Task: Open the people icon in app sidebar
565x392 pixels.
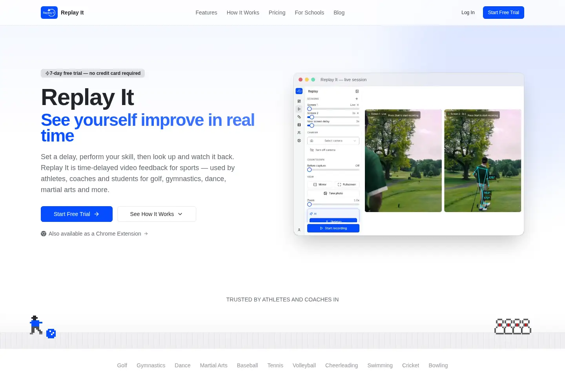Action: point(299,132)
